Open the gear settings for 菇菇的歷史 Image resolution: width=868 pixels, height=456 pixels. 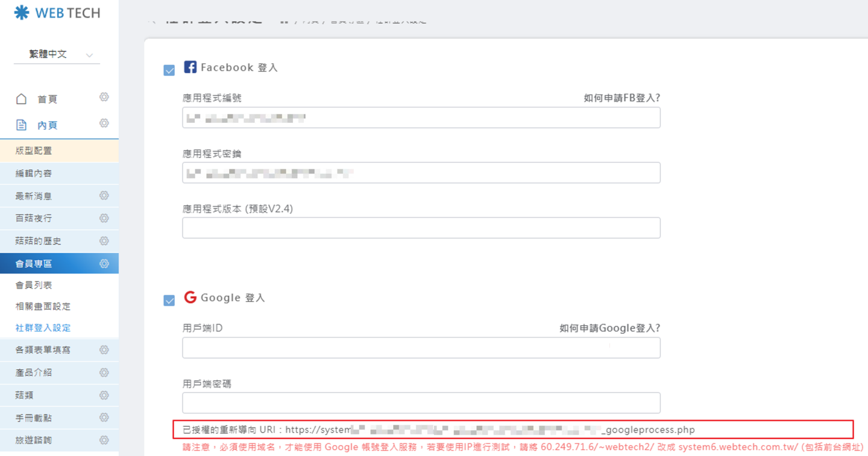click(x=104, y=241)
